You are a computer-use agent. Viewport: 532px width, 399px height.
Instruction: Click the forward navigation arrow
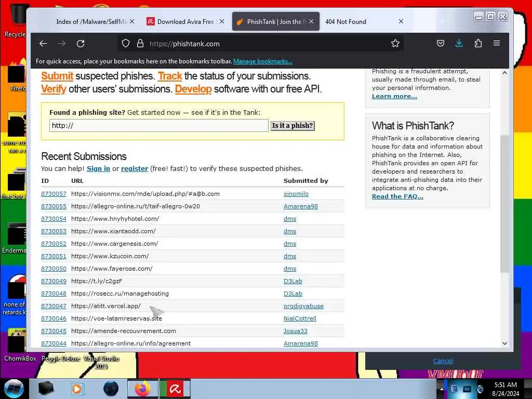click(x=62, y=44)
